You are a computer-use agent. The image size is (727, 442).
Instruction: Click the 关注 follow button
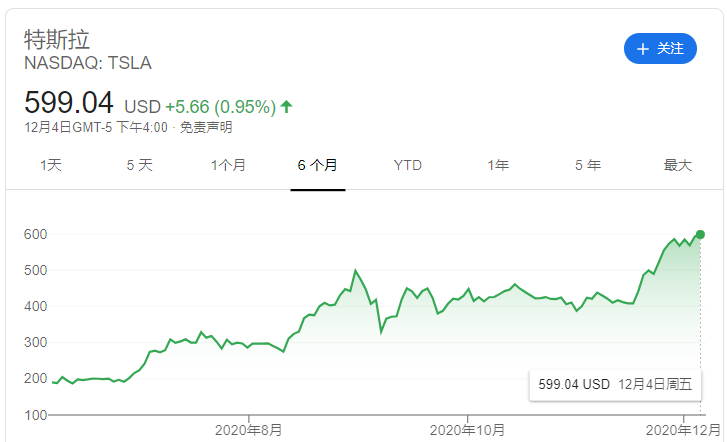click(x=659, y=48)
